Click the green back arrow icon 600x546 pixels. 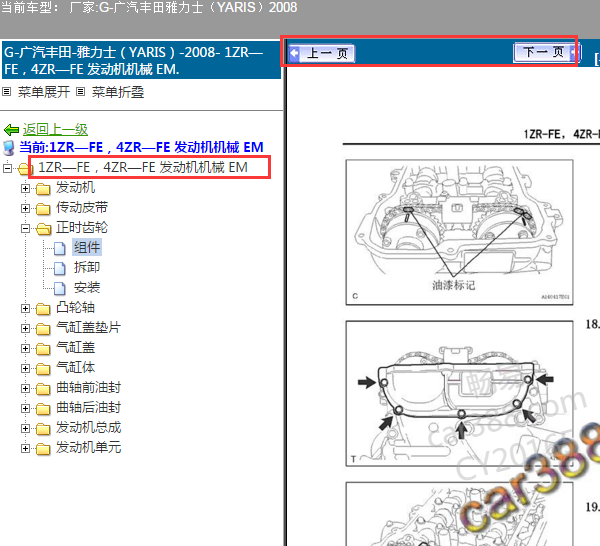point(11,130)
